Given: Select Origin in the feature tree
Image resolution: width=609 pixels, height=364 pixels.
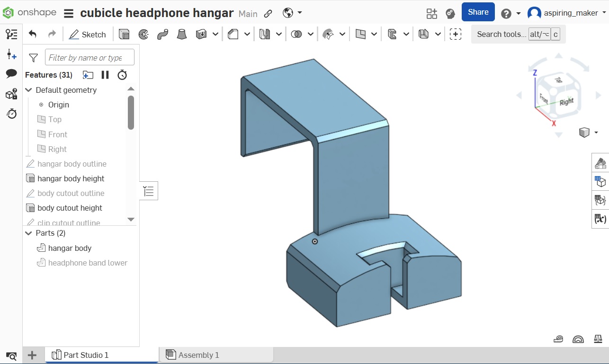Looking at the screenshot, I should tap(58, 105).
